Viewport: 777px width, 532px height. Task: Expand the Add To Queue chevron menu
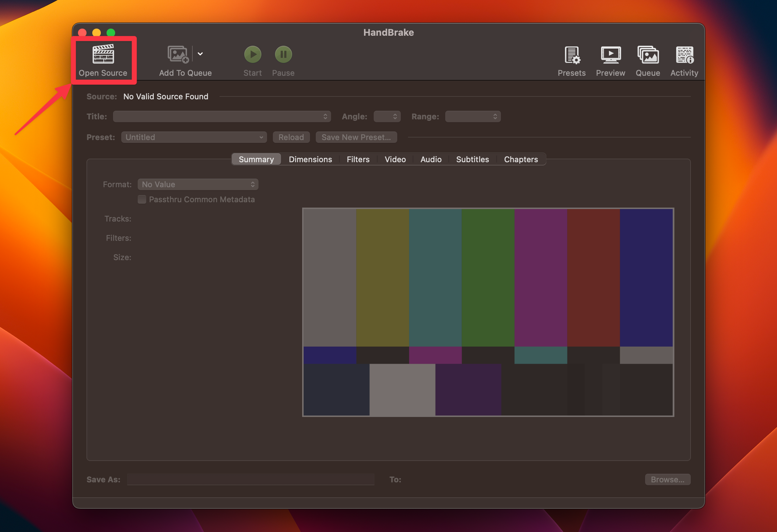click(201, 54)
